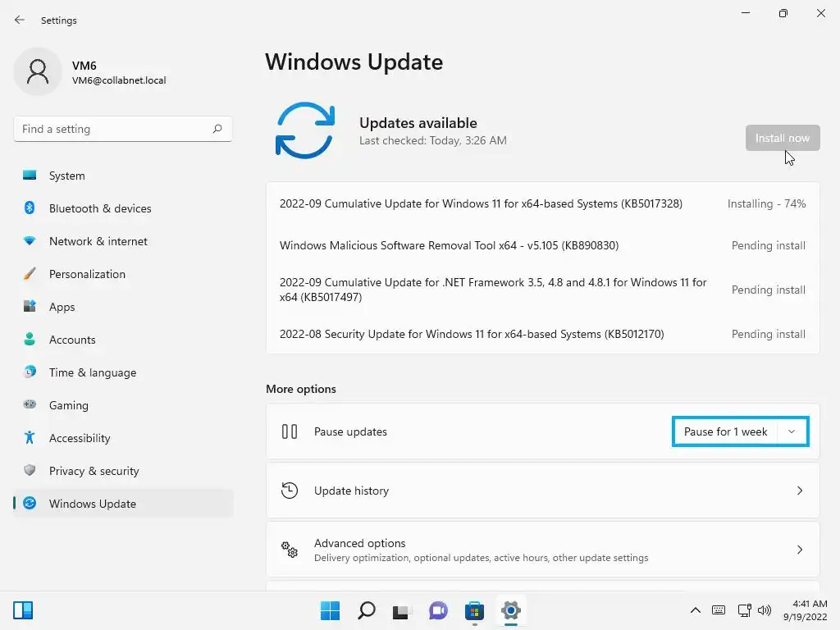Select Network & internet in sidebar
The image size is (840, 630).
pos(123,241)
